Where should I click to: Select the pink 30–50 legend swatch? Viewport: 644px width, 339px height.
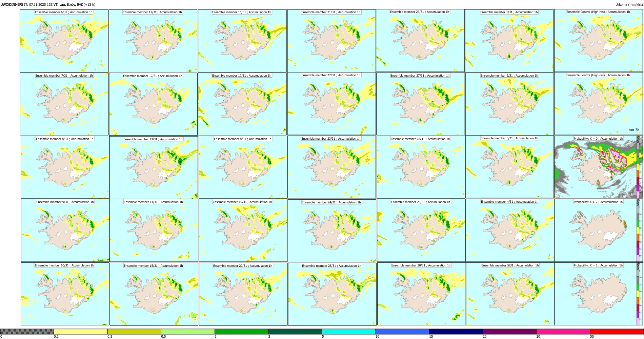[563, 332]
